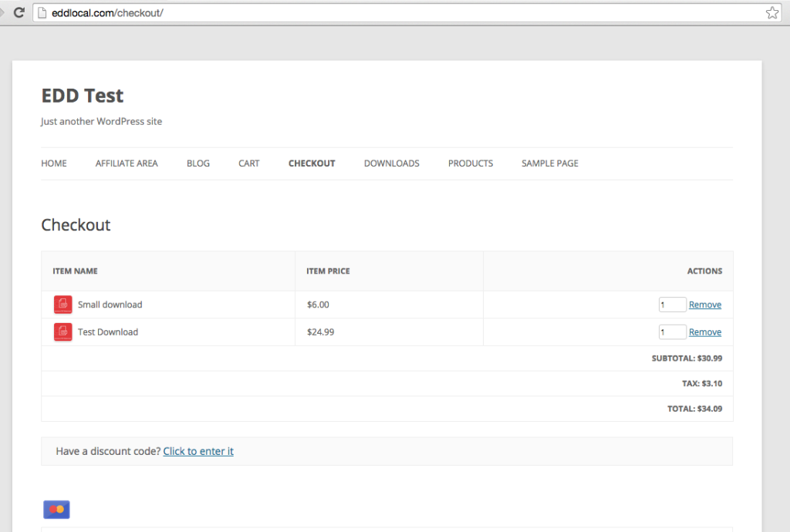The width and height of the screenshot is (790, 532).
Task: Open the Blog menu link
Action: click(x=198, y=163)
